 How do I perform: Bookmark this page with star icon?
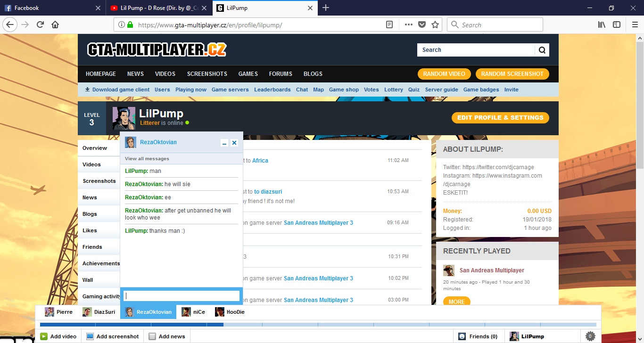coord(435,25)
